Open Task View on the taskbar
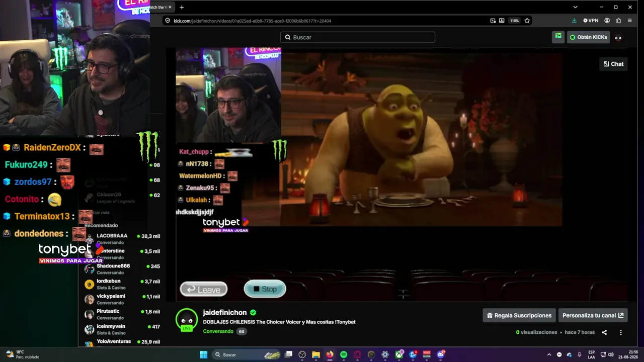Screen dimensions: 644x362 pos(289,354)
